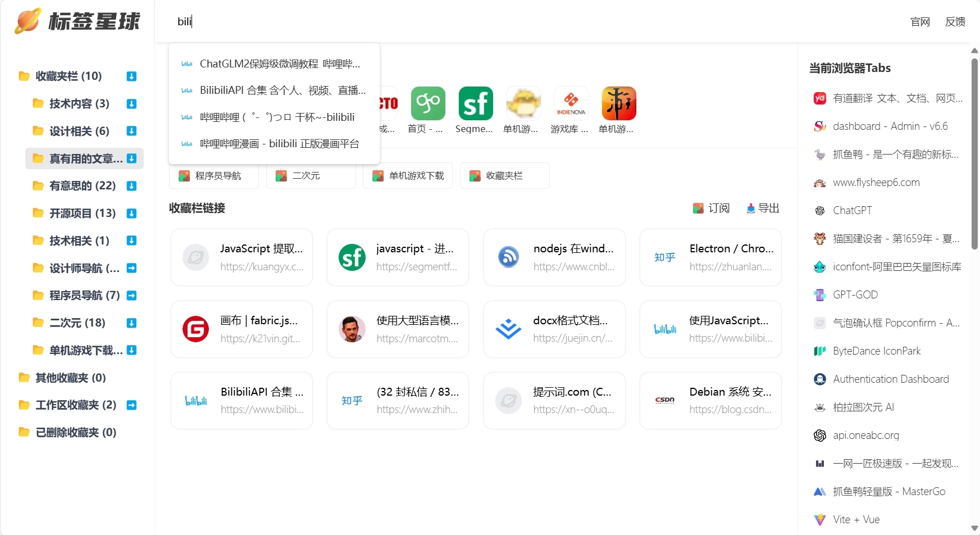The height and width of the screenshot is (535, 980).
Task: Click the 标签星球 planet logo
Action: [28, 21]
